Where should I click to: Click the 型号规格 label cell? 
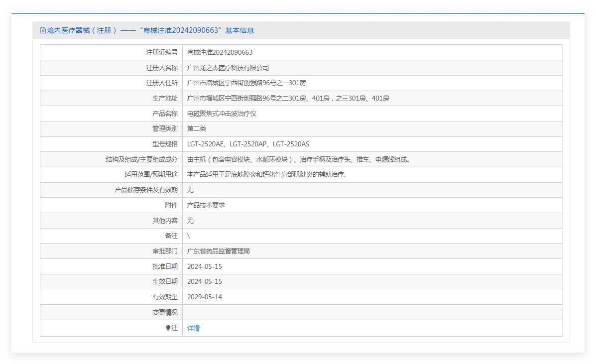click(112, 144)
